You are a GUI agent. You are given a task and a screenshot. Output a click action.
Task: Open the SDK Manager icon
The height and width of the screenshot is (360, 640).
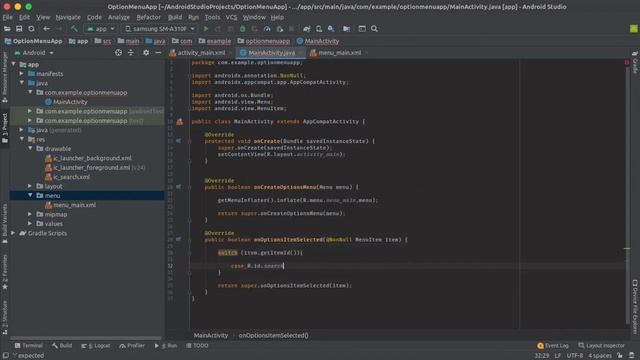tap(331, 29)
